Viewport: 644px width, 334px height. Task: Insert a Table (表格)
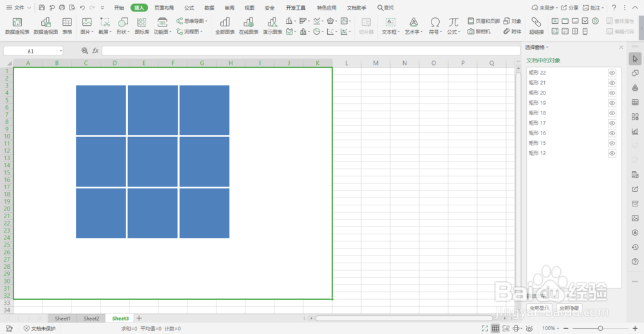67,26
